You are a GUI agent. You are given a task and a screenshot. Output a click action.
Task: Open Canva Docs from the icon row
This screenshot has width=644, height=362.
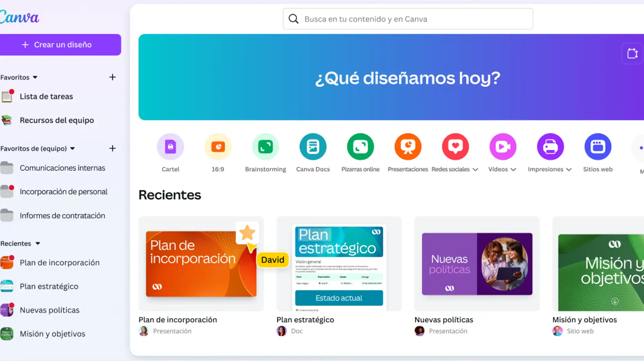point(313,146)
